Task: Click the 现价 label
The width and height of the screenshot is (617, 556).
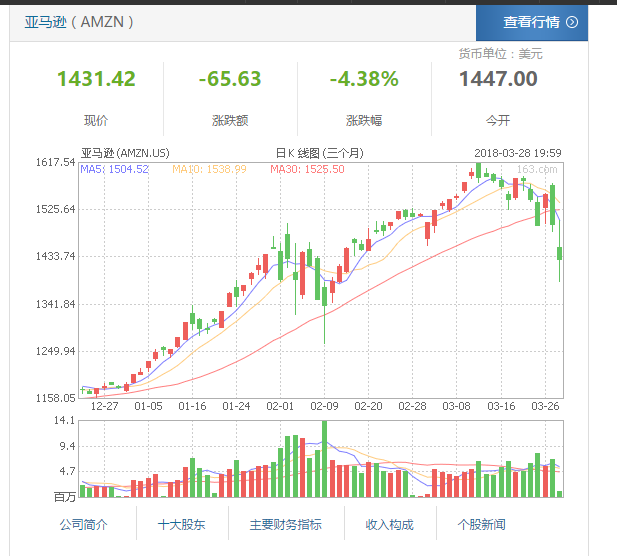Action: (x=96, y=120)
